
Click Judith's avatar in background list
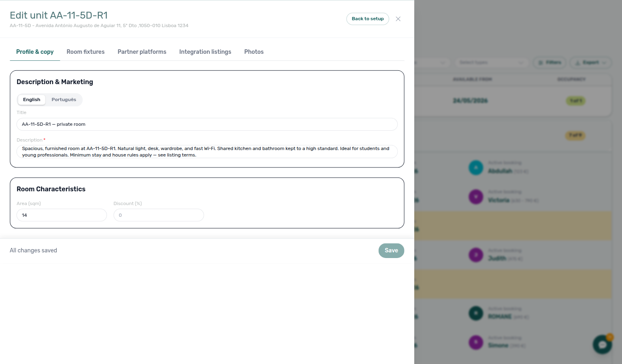(x=476, y=255)
